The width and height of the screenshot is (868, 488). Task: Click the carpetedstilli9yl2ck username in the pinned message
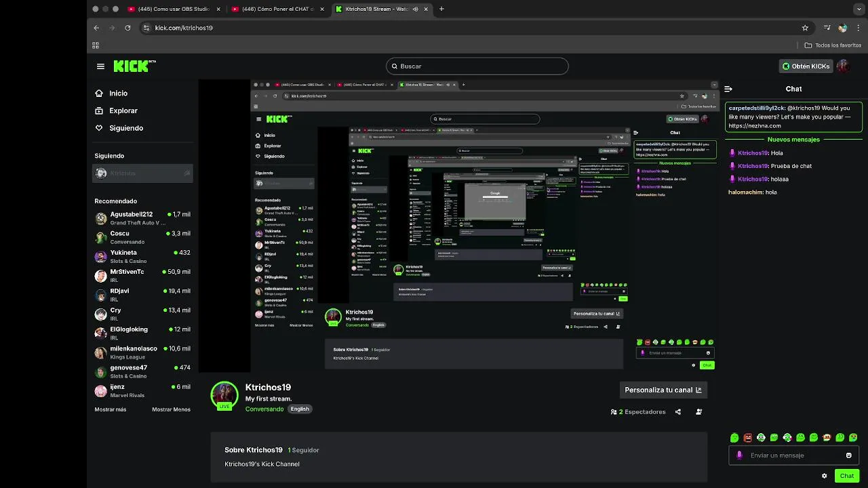pyautogui.click(x=756, y=108)
